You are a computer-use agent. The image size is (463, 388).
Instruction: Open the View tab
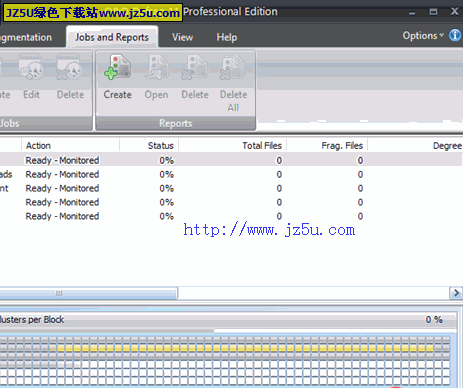click(x=182, y=37)
